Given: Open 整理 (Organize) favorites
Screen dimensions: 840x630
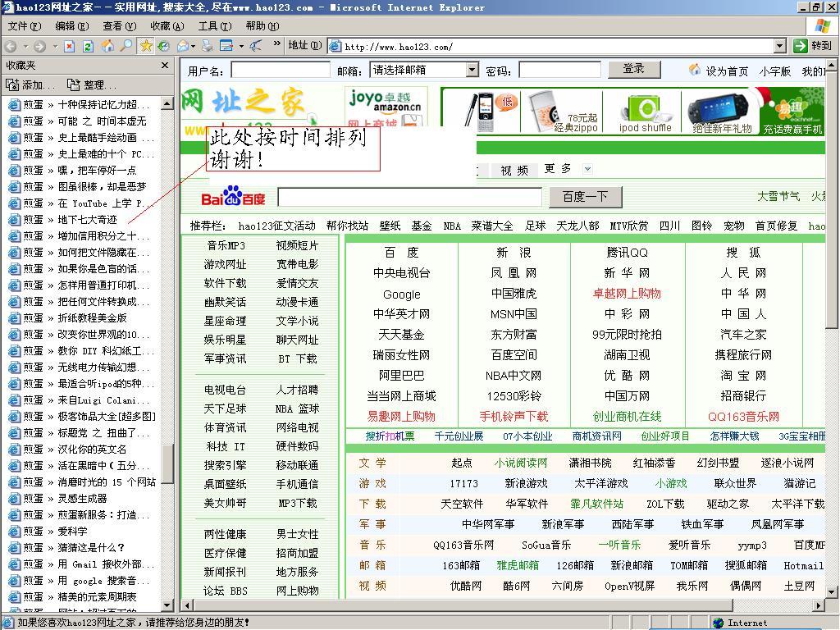Looking at the screenshot, I should tap(92, 84).
